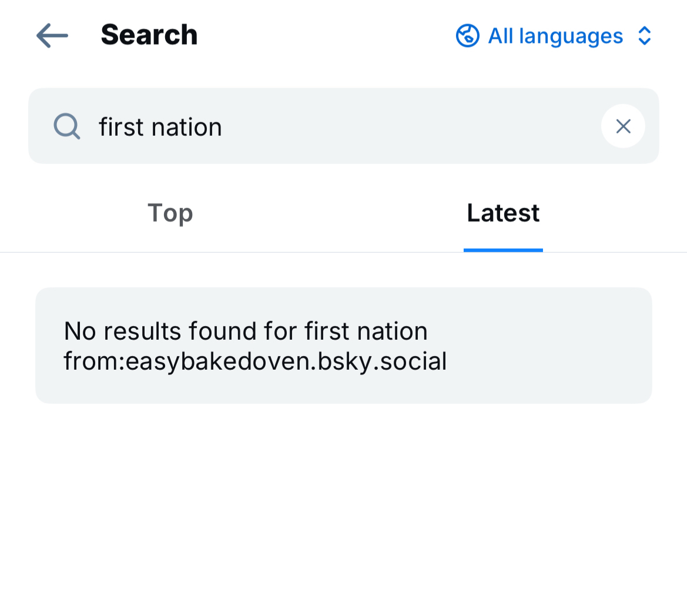Screen dimensions: 687x616
Task: Open the All languages dropdown
Action: coord(555,36)
